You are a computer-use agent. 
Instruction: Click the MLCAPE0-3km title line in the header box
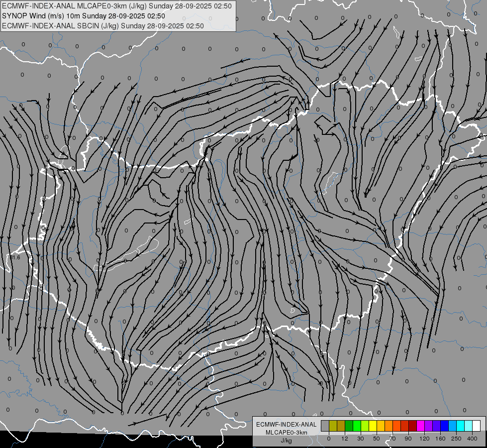117,6
